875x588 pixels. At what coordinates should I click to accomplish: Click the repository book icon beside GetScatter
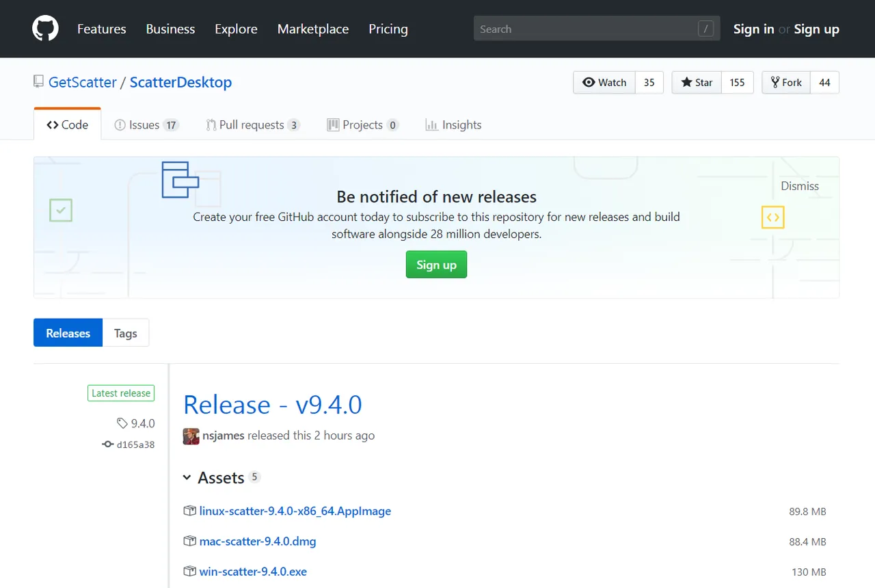tap(38, 82)
